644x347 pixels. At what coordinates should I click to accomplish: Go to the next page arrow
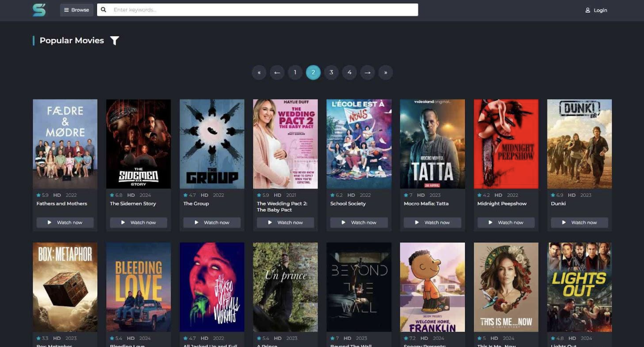tap(367, 72)
